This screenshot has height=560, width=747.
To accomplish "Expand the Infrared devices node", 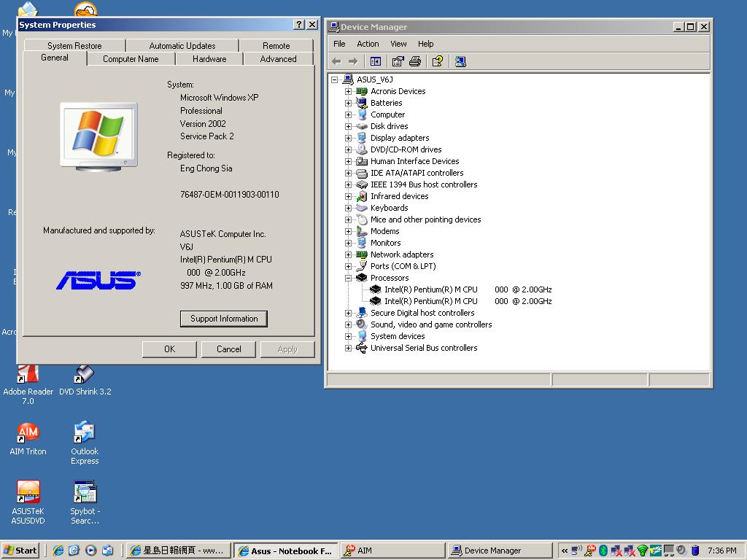I will pyautogui.click(x=348, y=196).
